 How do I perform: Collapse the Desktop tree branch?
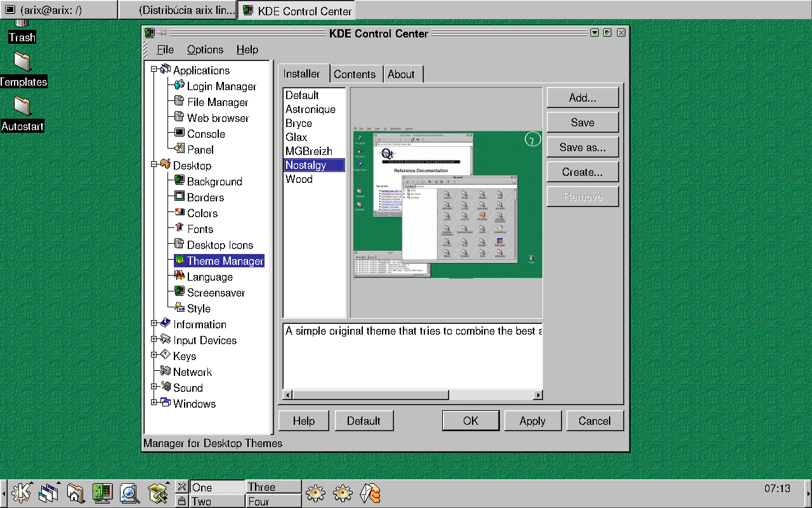pyautogui.click(x=154, y=164)
